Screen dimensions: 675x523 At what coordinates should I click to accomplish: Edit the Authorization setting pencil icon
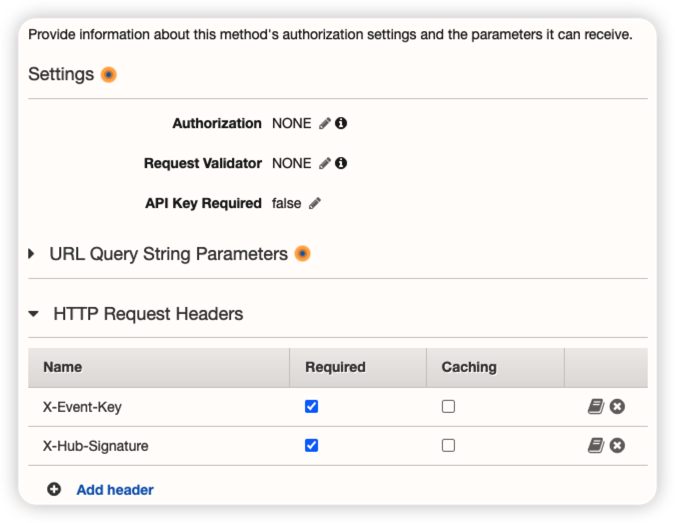click(324, 124)
